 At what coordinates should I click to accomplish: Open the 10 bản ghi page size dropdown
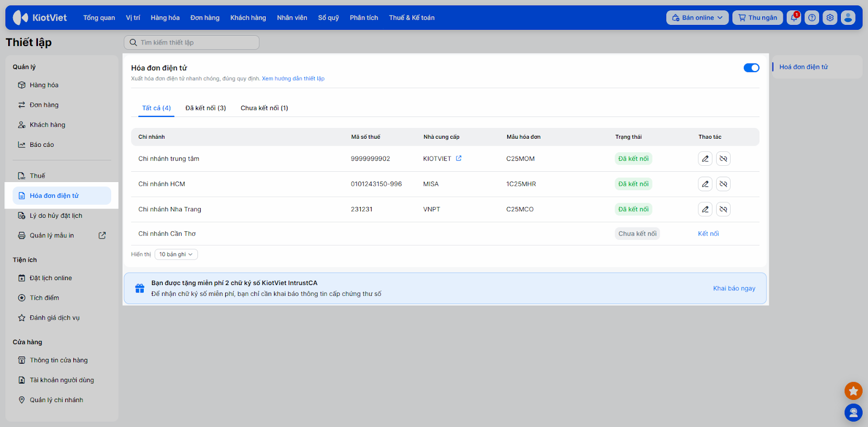click(x=176, y=254)
